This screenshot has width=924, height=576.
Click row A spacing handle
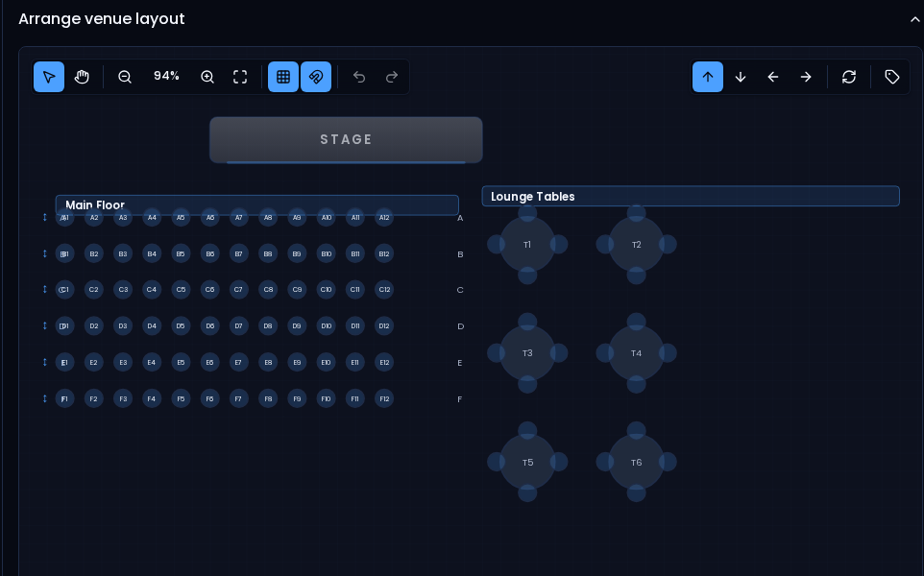click(x=45, y=217)
